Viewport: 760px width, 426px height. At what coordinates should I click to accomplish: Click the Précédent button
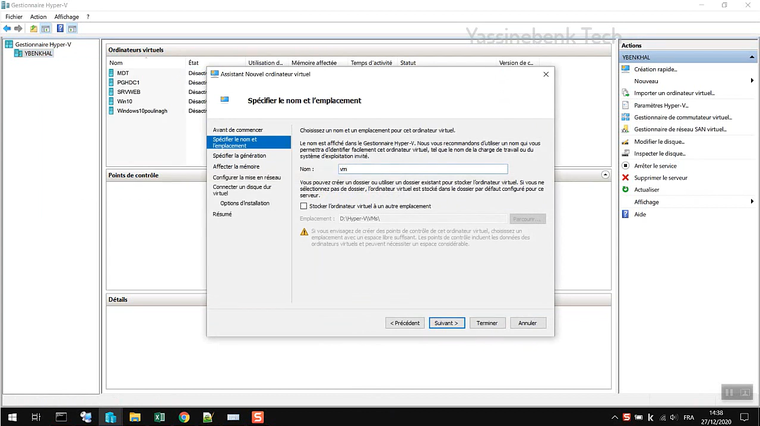(x=405, y=323)
